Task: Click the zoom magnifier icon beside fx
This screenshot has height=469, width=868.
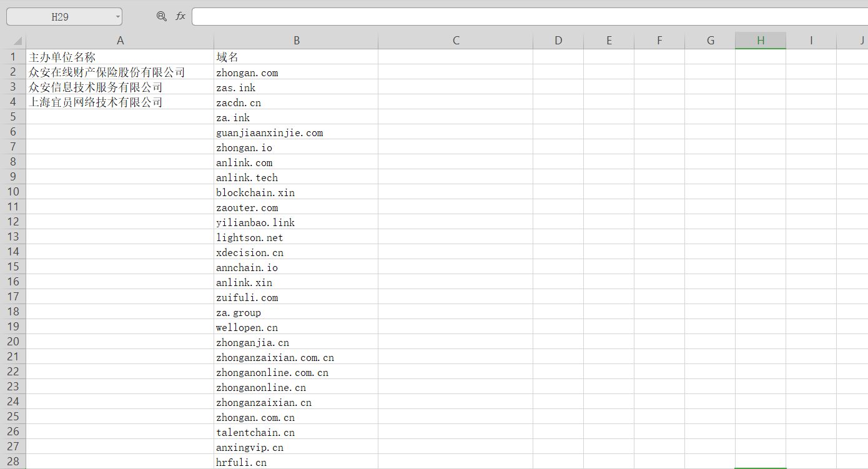Action: click(162, 16)
